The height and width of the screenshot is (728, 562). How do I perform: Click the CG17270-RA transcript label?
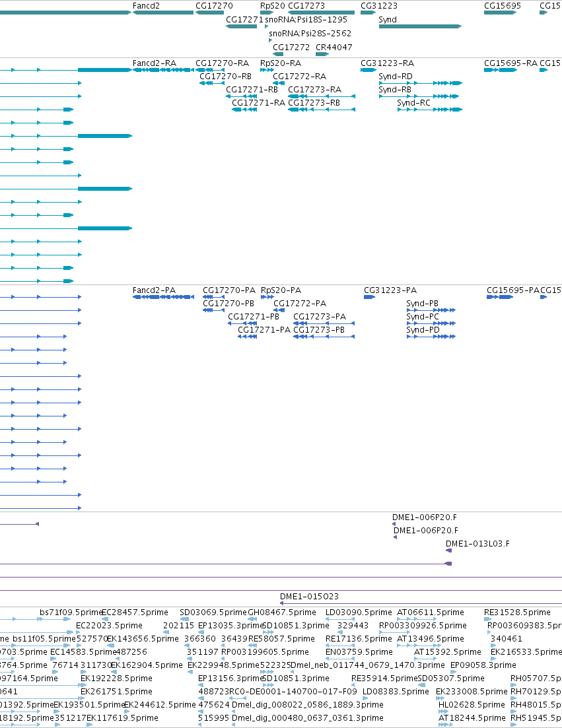pyautogui.click(x=222, y=63)
